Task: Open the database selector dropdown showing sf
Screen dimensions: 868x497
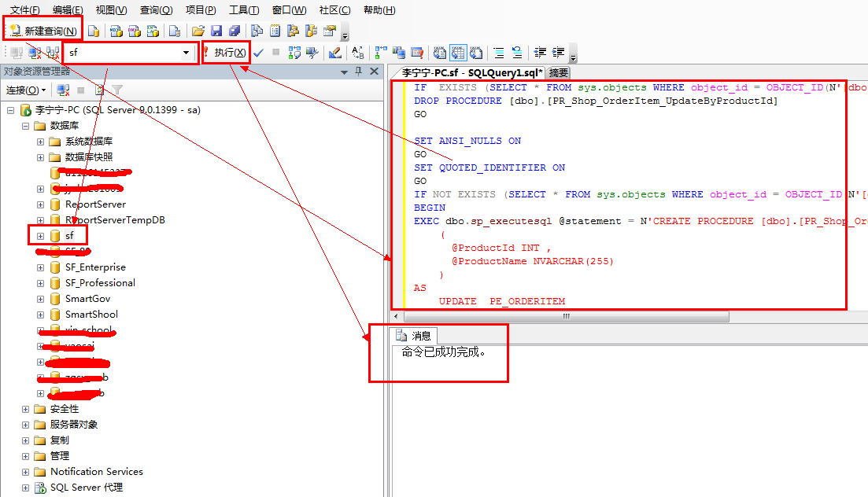Action: tap(187, 53)
